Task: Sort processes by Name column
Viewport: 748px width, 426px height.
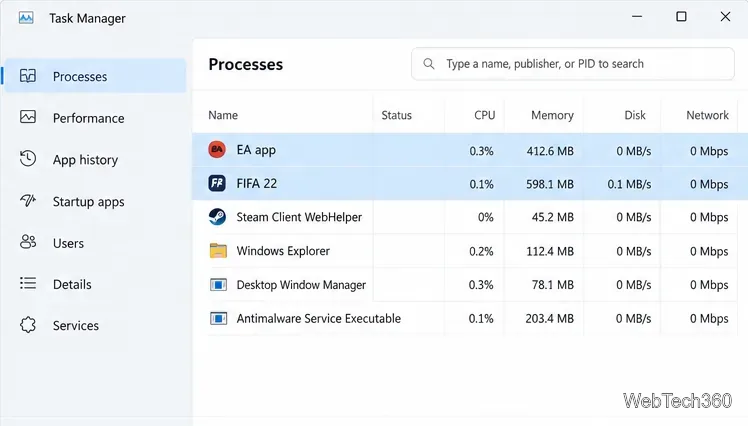Action: point(223,115)
